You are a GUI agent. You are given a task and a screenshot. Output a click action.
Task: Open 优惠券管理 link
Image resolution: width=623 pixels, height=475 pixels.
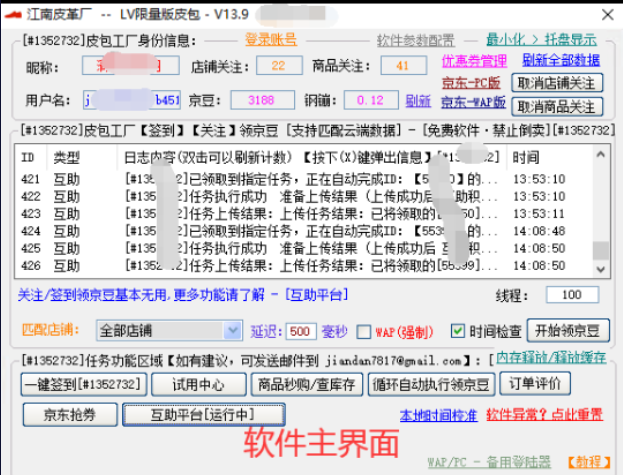474,61
